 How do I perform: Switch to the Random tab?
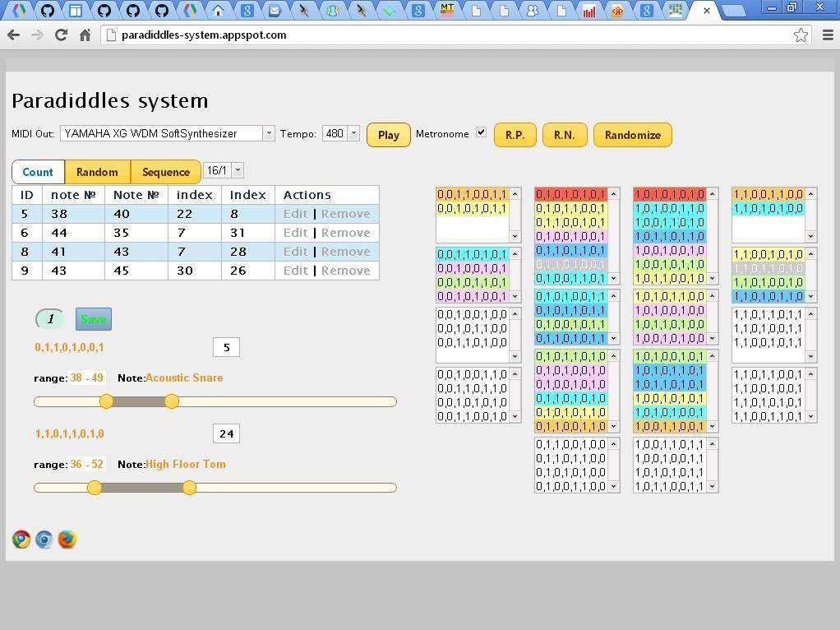coord(97,172)
